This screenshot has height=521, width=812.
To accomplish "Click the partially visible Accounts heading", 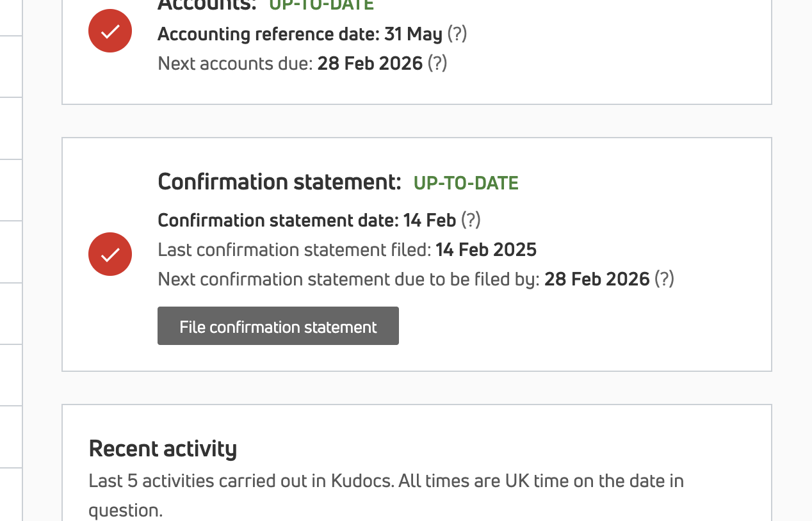I will 206,4.
